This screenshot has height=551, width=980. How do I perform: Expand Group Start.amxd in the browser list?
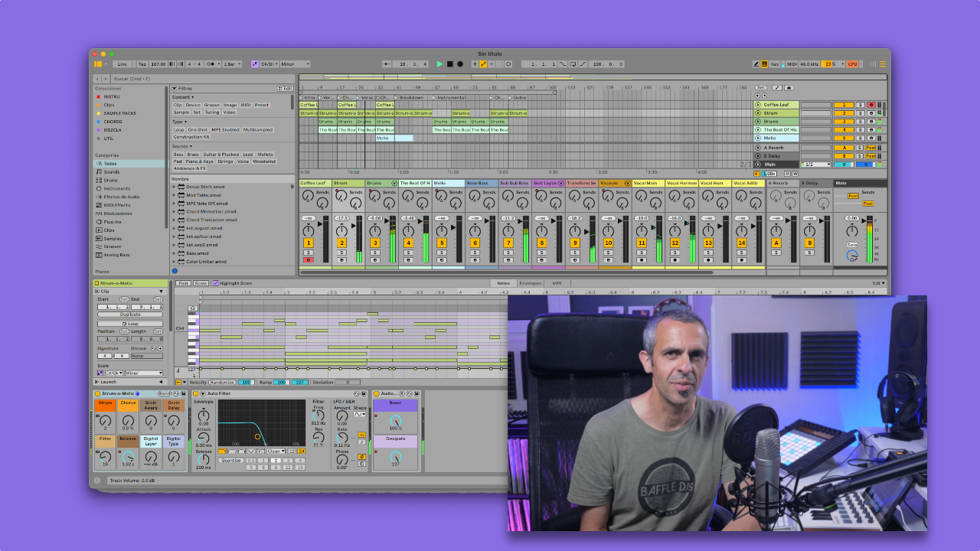tap(174, 187)
